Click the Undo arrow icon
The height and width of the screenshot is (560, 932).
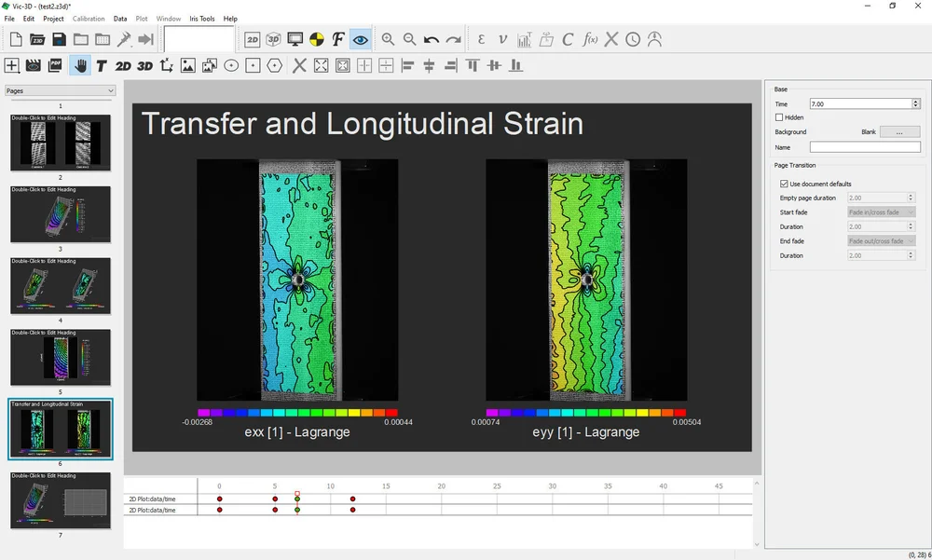click(432, 39)
